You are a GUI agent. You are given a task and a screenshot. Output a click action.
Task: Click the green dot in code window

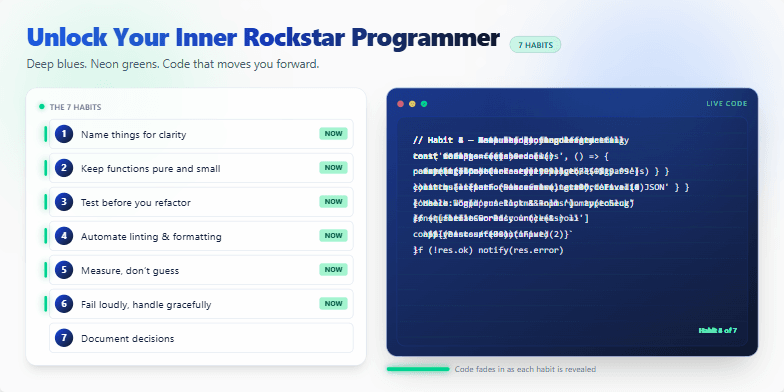point(424,104)
